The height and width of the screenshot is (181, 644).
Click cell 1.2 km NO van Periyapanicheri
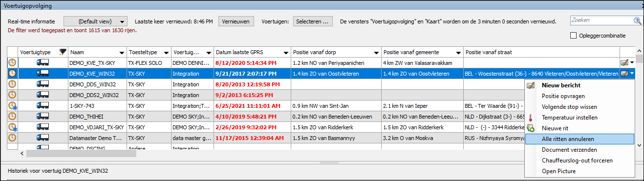336,62
